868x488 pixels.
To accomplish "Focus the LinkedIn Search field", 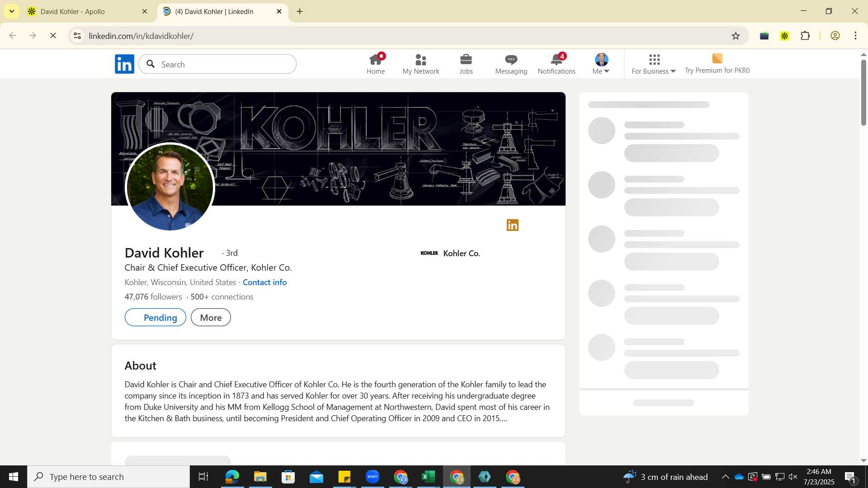I will (217, 64).
